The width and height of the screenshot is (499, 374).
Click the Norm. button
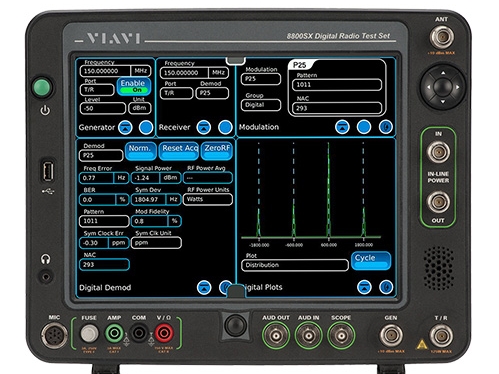click(140, 151)
